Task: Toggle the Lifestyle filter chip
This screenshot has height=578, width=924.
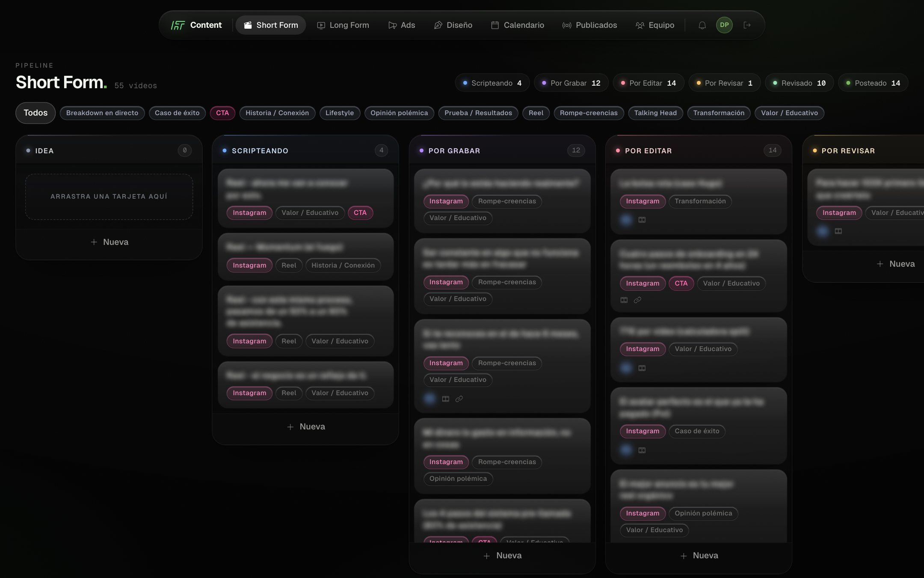Action: pos(340,113)
